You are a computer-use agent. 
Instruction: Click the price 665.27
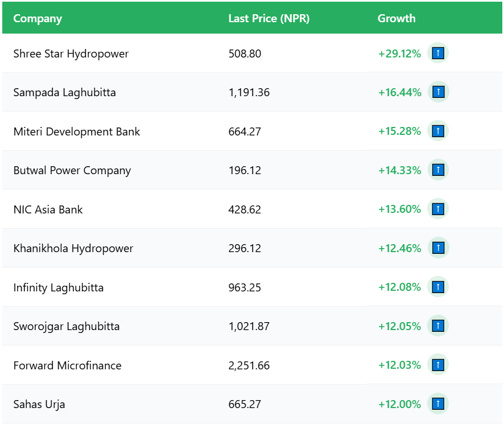click(245, 405)
